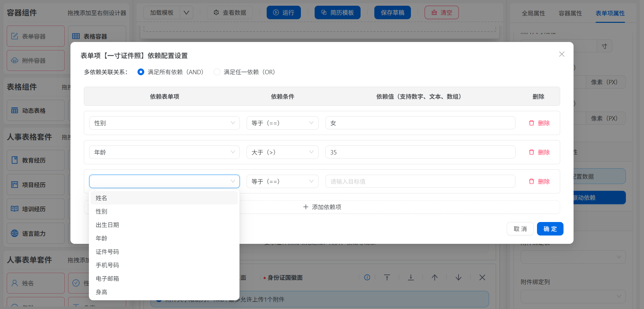Choose 证件号码 from the dropdown list
The width and height of the screenshot is (644, 309).
click(107, 252)
